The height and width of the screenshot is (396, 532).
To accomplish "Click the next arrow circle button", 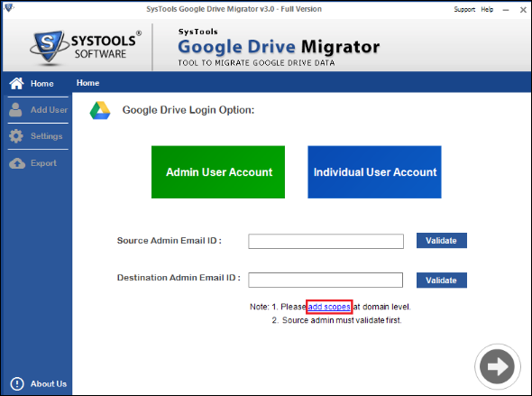I will tap(498, 366).
